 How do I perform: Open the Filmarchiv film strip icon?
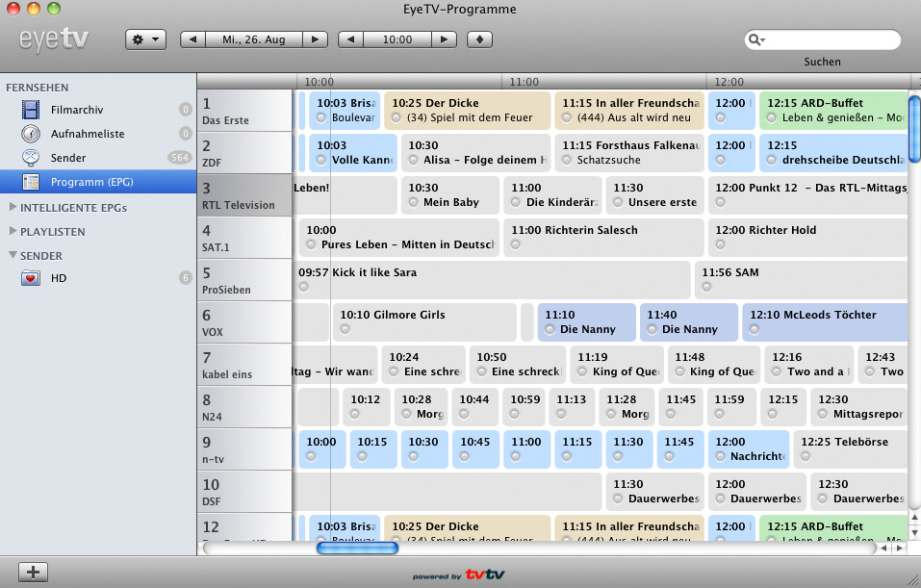pyautogui.click(x=31, y=110)
